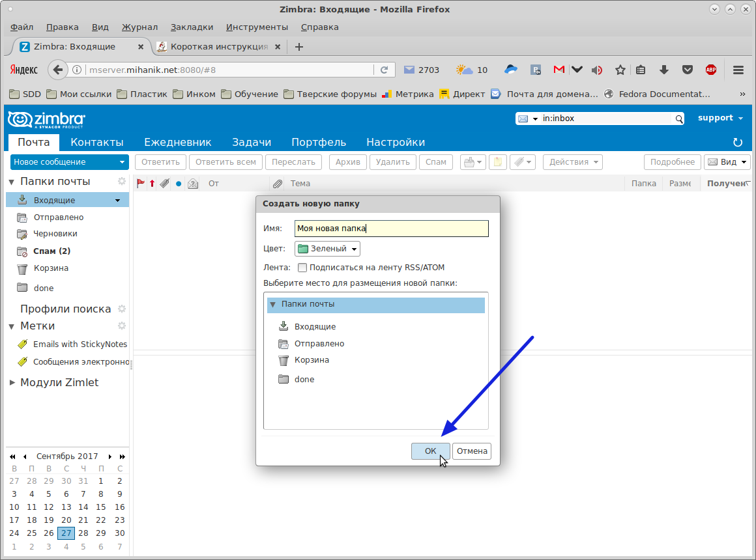Open Firefox hamburger menu
Viewport: 756px width, 560px height.
click(738, 70)
